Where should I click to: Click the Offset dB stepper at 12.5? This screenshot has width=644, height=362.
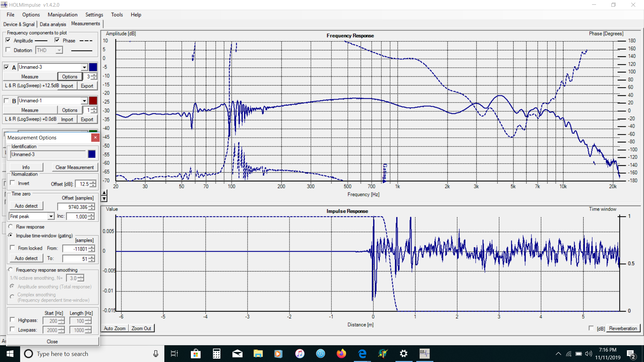[93, 184]
